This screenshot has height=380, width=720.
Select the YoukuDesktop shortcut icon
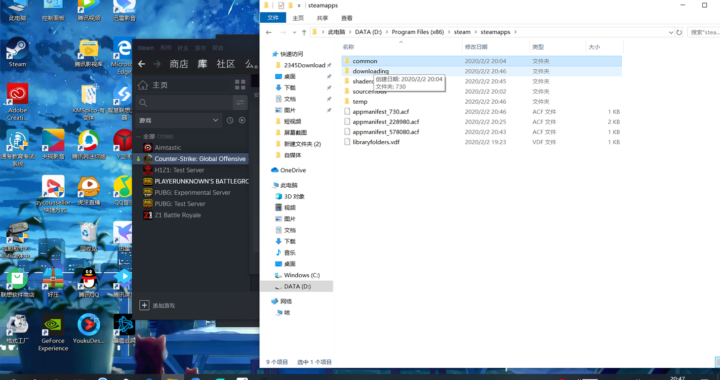(x=89, y=329)
